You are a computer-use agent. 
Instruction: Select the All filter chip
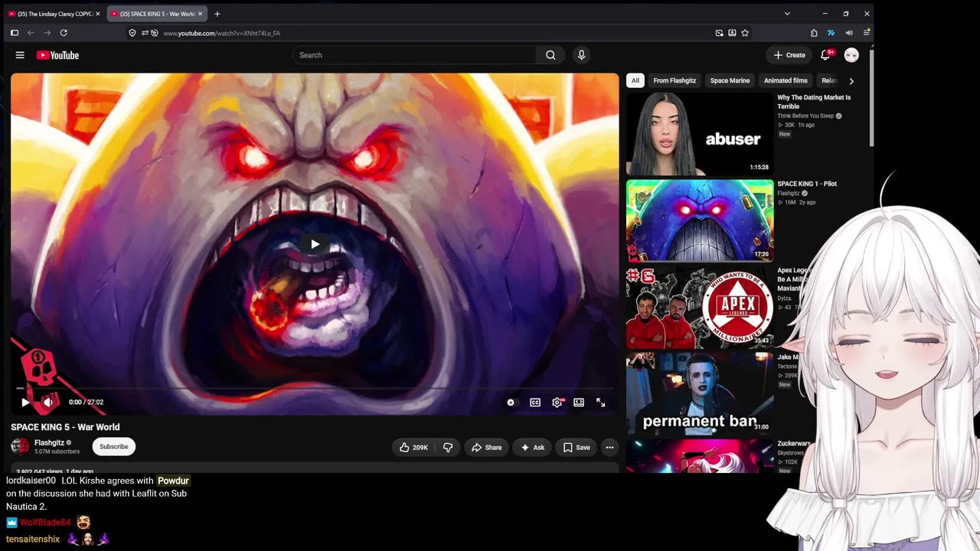[635, 80]
